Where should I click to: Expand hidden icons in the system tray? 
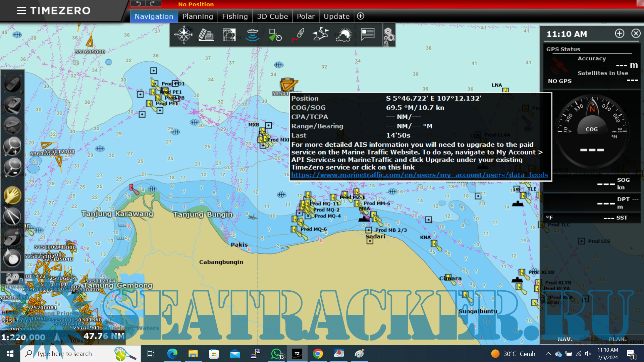coord(548,354)
